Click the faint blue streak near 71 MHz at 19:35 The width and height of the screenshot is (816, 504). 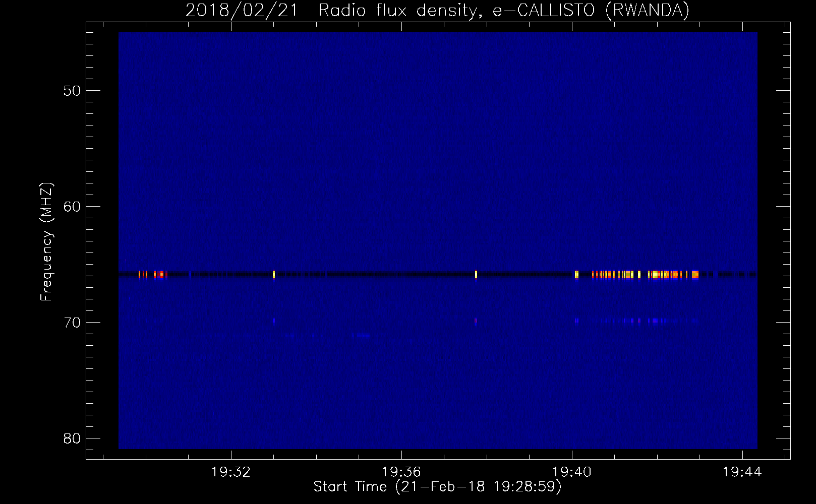point(361,335)
